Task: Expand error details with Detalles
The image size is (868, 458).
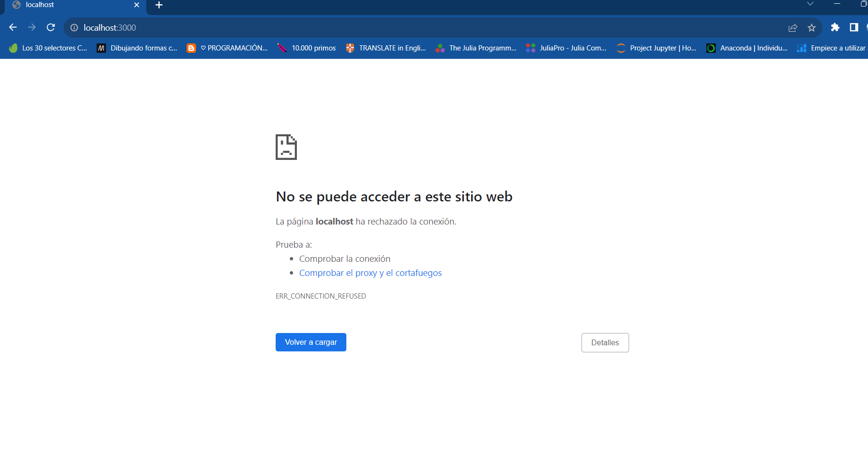Action: [605, 342]
